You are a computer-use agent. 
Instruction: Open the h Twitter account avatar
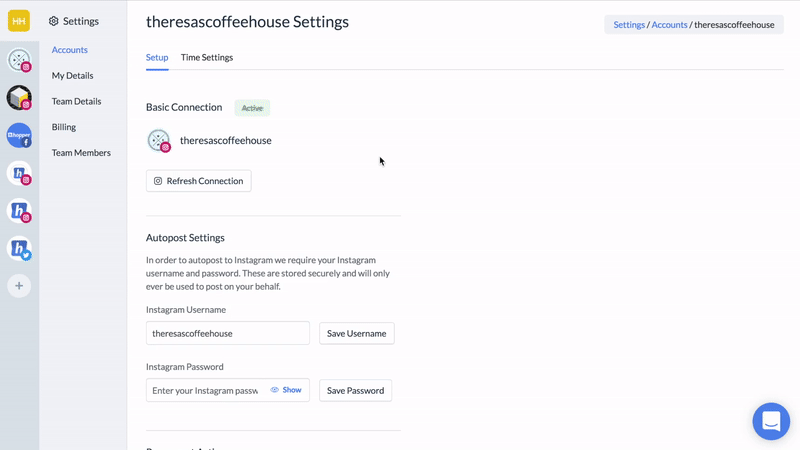19,248
